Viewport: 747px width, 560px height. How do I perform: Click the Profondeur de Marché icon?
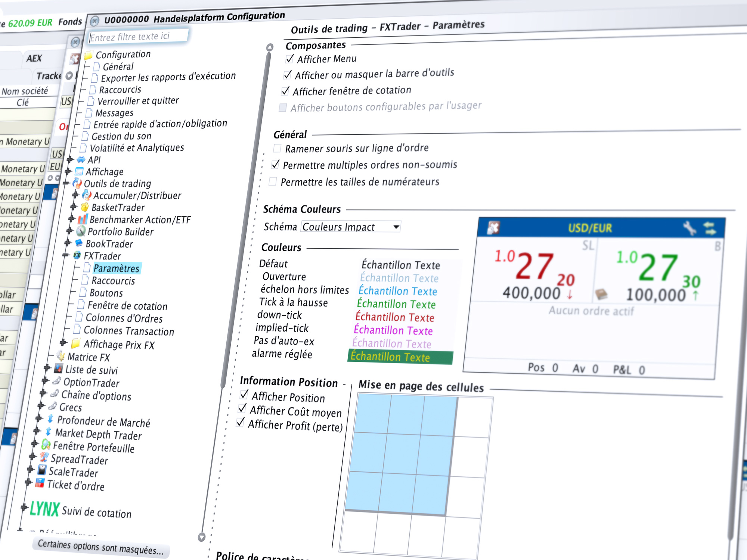50,419
